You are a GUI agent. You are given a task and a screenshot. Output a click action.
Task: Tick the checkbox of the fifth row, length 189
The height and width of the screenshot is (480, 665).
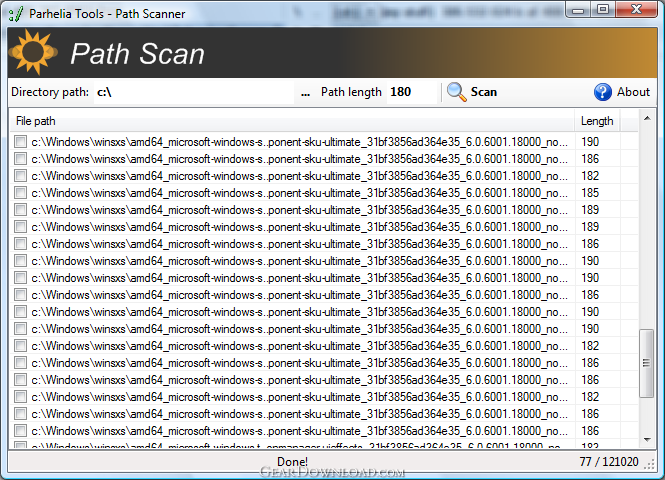[x=20, y=209]
